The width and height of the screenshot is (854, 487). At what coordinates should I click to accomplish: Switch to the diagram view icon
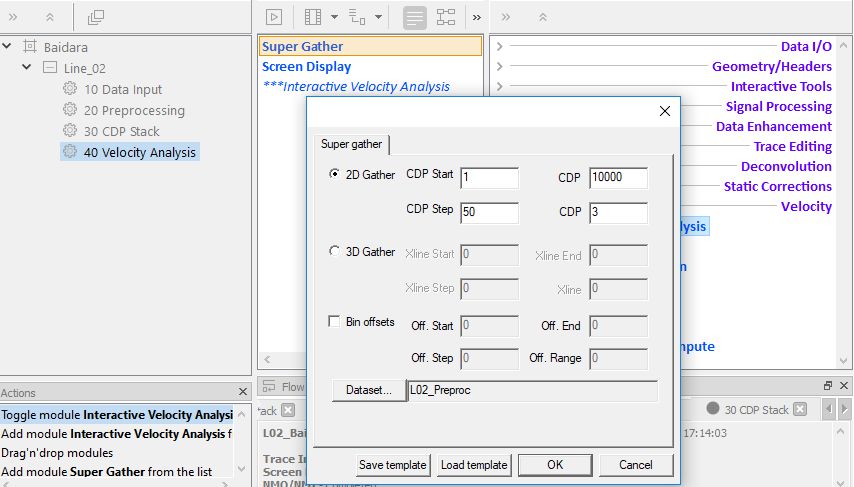coord(446,17)
